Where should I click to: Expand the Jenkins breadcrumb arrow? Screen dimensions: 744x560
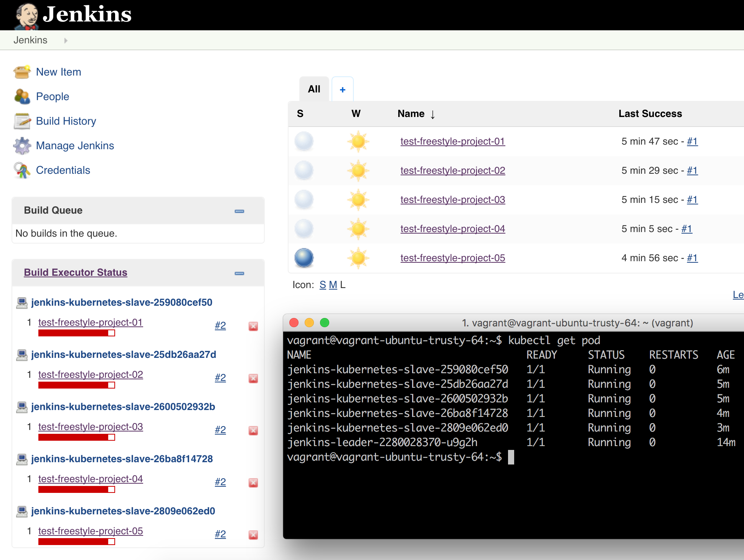pyautogui.click(x=66, y=40)
